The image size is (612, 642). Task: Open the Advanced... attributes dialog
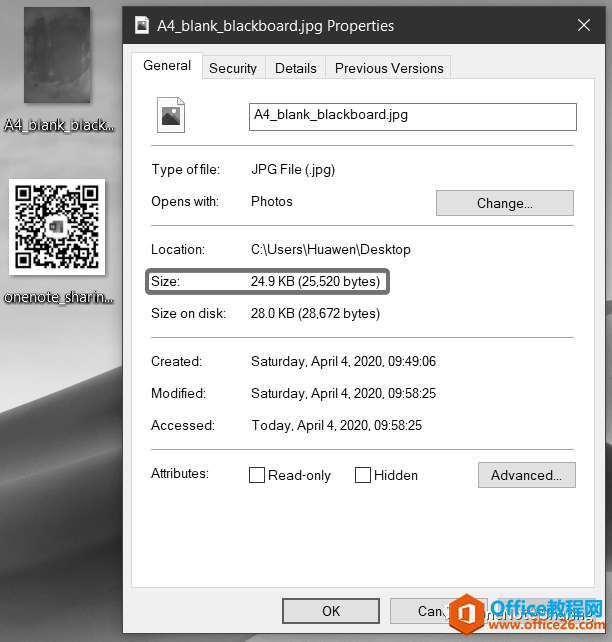526,475
